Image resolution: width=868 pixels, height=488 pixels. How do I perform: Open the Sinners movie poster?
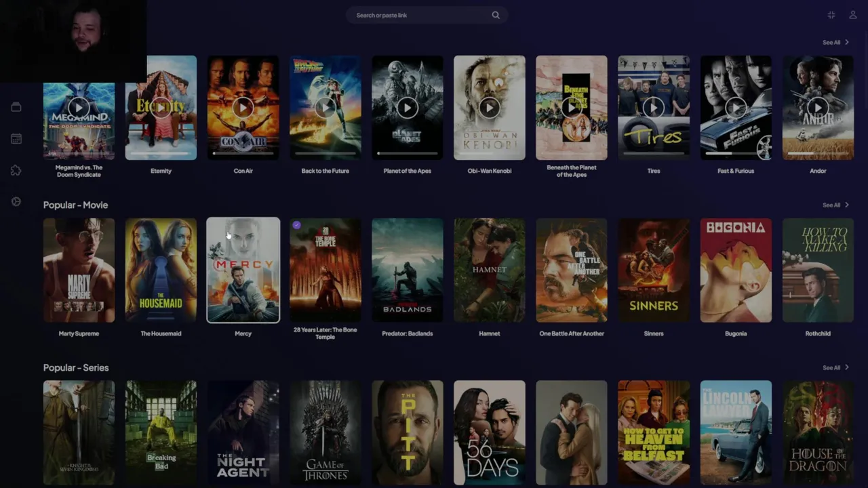654,270
